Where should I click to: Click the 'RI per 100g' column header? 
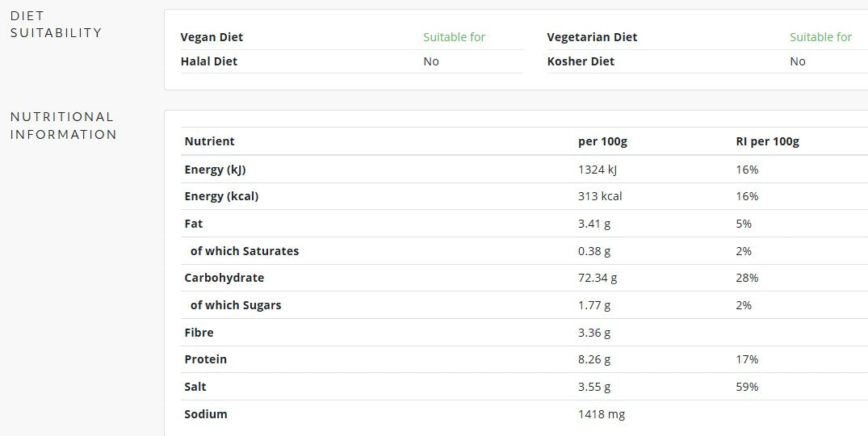point(767,141)
